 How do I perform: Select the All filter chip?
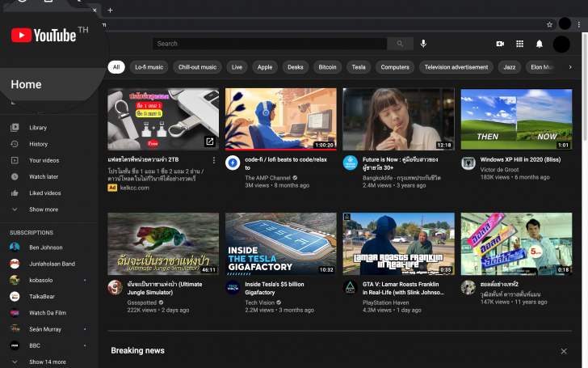[x=116, y=67]
